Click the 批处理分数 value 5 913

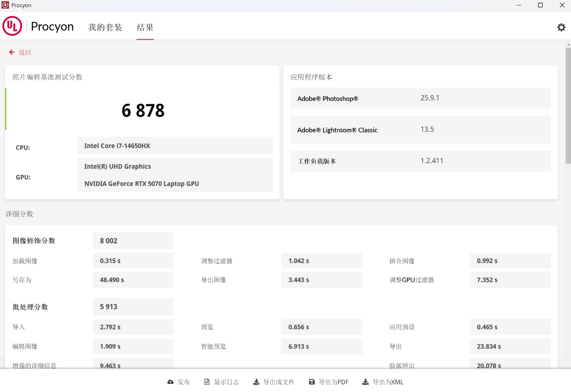click(x=133, y=307)
